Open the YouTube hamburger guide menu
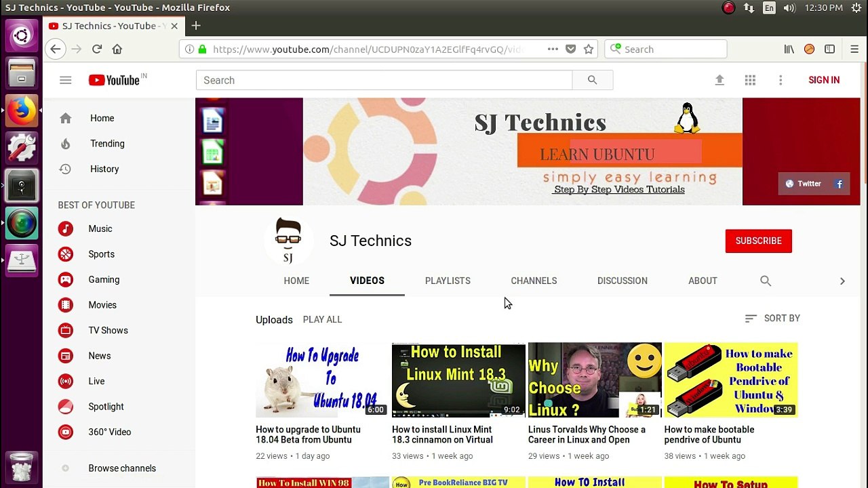Viewport: 868px width, 488px height. tap(65, 80)
